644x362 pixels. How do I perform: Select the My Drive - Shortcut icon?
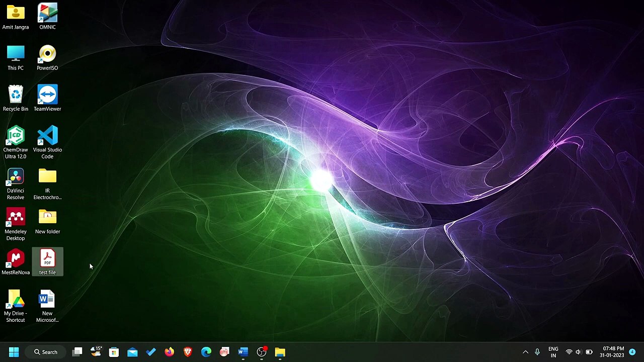(16, 306)
